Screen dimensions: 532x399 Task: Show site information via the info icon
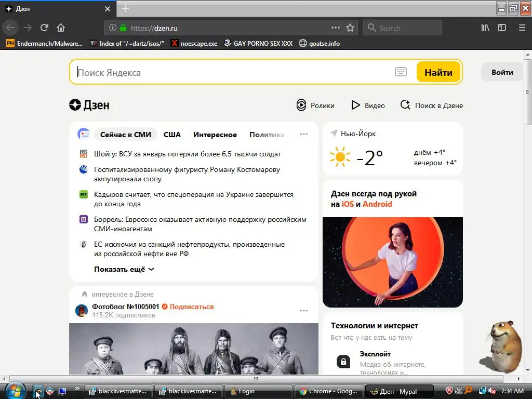pyautogui.click(x=112, y=28)
